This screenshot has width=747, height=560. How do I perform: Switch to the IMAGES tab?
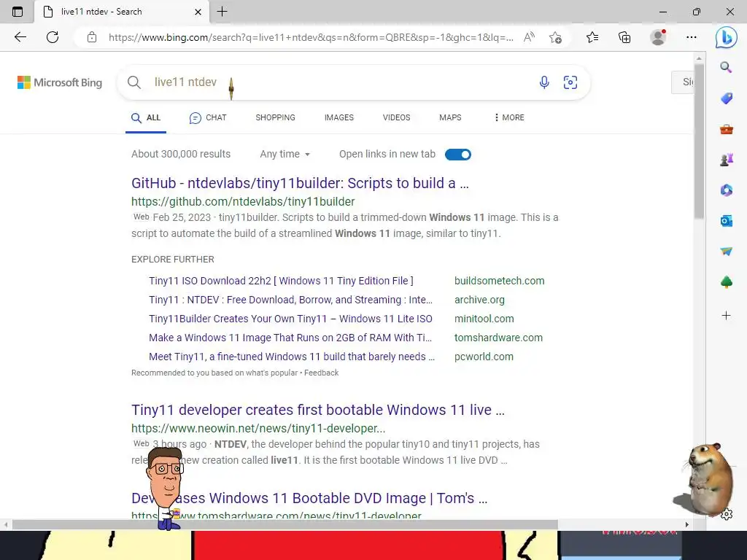point(339,117)
